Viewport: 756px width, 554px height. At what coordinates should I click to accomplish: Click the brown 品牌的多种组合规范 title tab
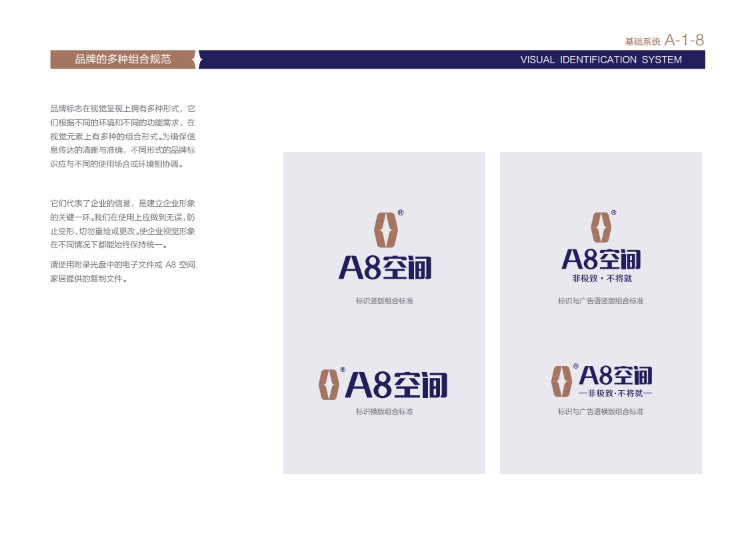pyautogui.click(x=123, y=59)
